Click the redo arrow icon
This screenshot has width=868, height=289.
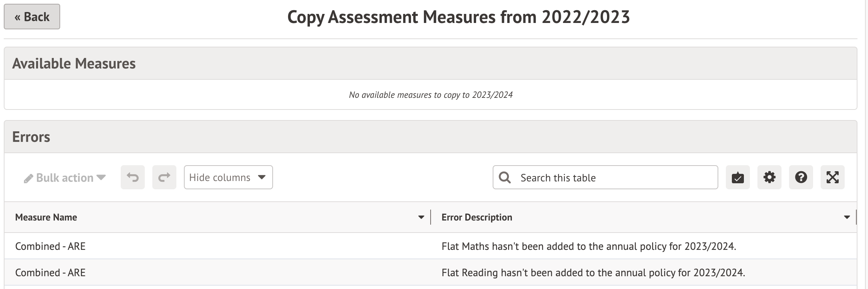point(164,177)
